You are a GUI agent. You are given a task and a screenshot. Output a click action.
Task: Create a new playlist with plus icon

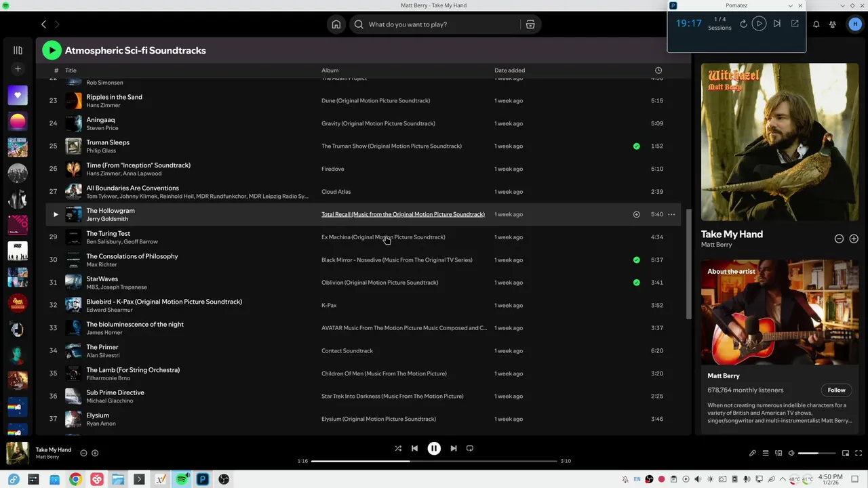click(x=18, y=68)
